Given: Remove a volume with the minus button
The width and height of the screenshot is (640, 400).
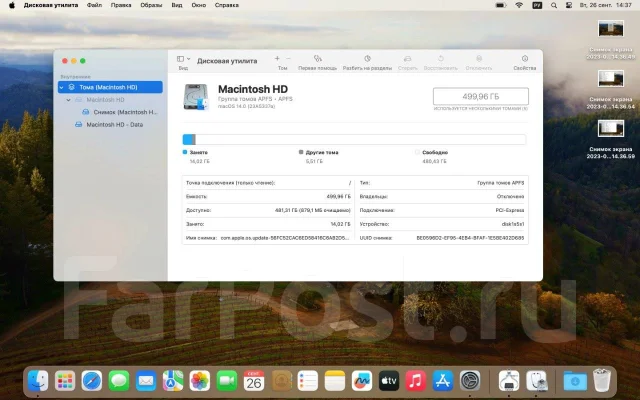Looking at the screenshot, I should [x=288, y=58].
